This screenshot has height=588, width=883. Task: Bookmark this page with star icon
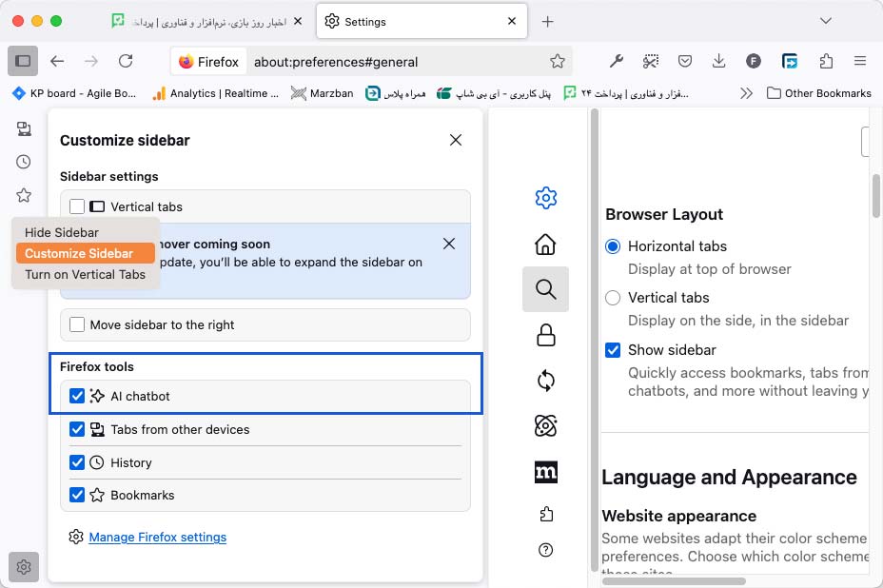coord(558,61)
